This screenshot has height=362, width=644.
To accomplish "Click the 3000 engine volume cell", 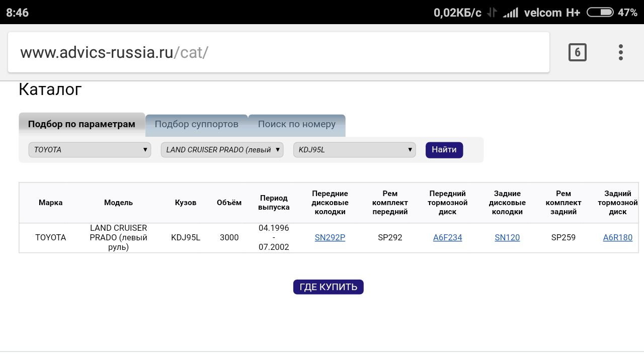I will tap(229, 238).
